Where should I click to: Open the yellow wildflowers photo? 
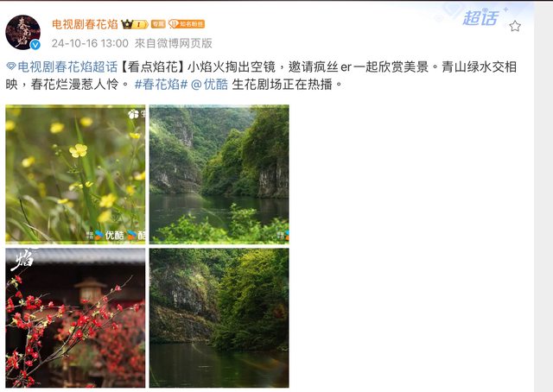coord(75,174)
